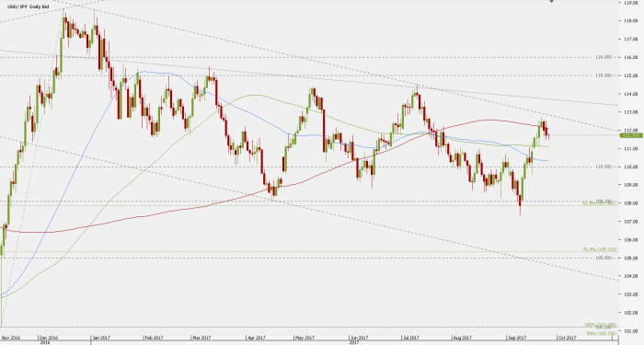Click the Jan 2017 date axis label

coord(100,338)
